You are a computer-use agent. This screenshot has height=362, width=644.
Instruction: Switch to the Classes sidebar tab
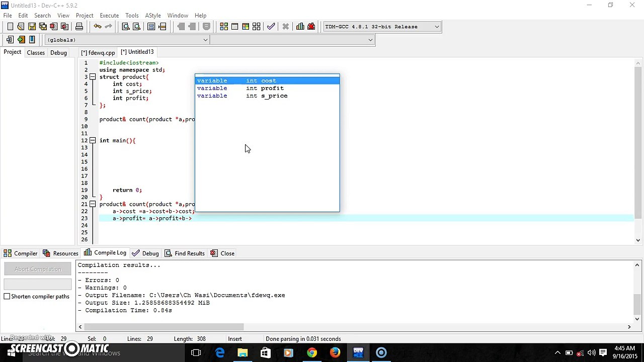pyautogui.click(x=36, y=52)
